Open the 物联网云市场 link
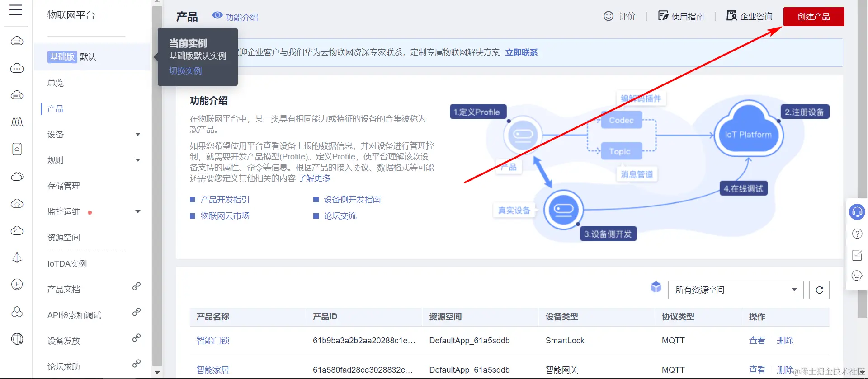Image resolution: width=868 pixels, height=379 pixels. pyautogui.click(x=225, y=216)
